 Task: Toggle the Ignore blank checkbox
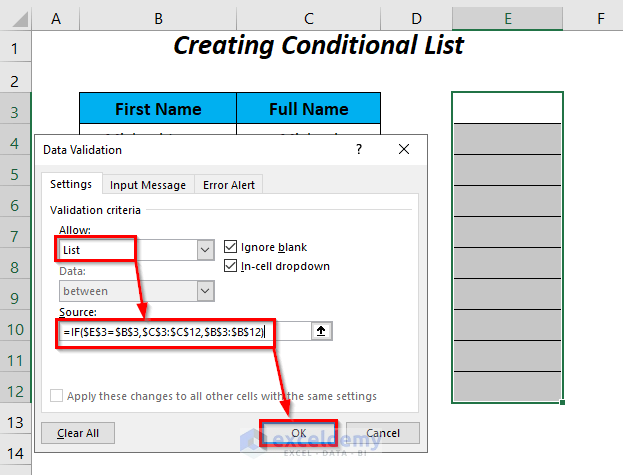[x=230, y=247]
